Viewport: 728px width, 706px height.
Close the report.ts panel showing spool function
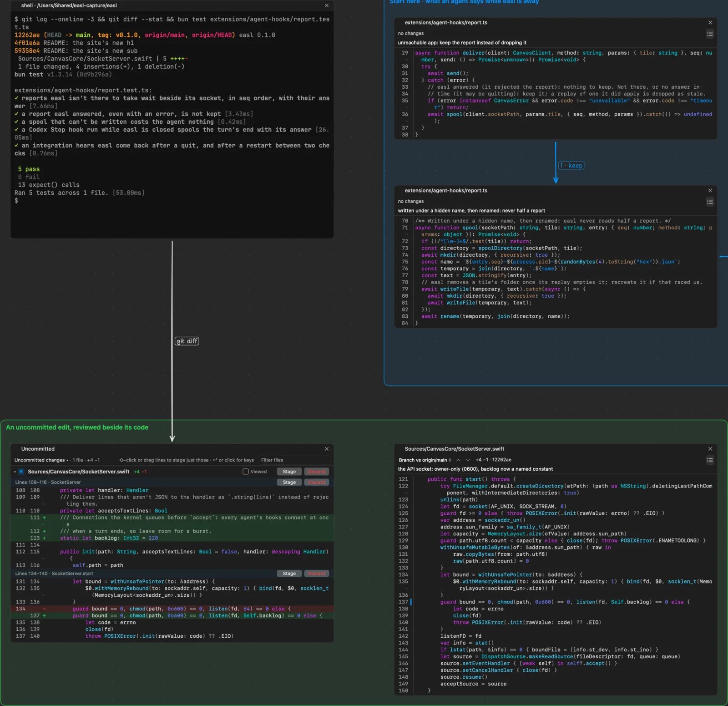click(710, 190)
